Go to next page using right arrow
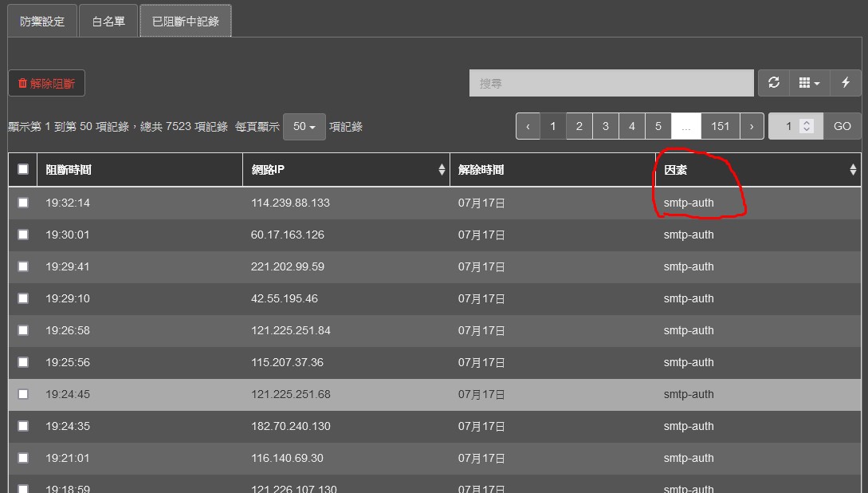This screenshot has width=868, height=493. 752,126
